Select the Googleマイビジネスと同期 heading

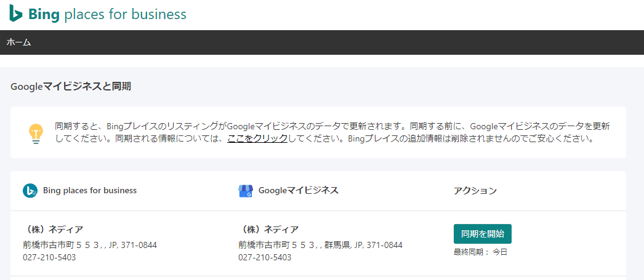point(71,87)
